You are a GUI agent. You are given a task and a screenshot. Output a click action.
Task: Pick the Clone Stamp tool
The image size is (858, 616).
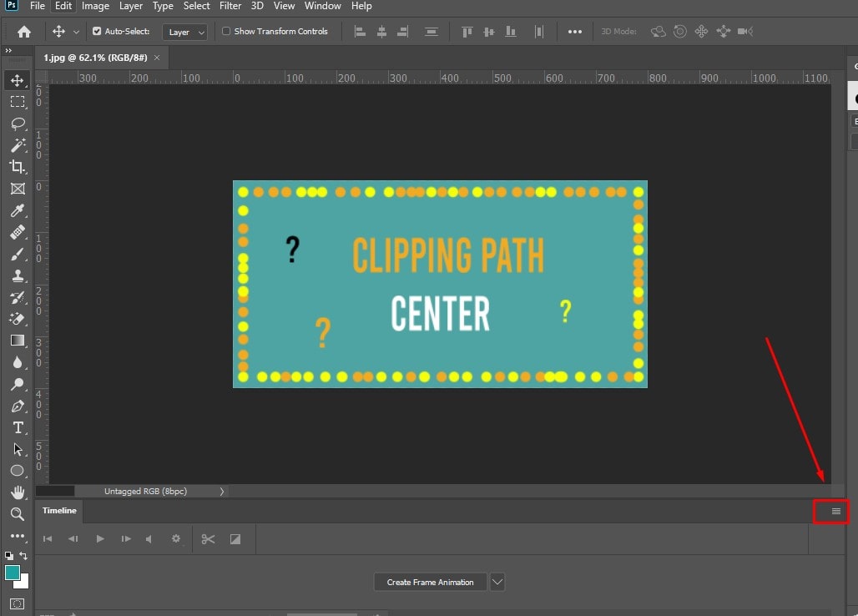18,275
